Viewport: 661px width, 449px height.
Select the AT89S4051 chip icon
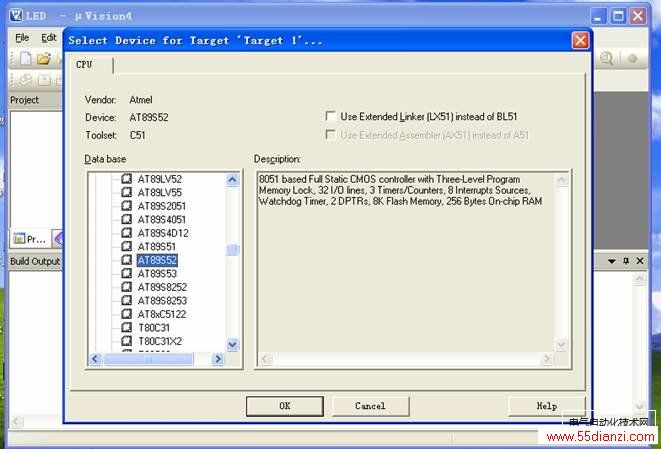tap(126, 219)
